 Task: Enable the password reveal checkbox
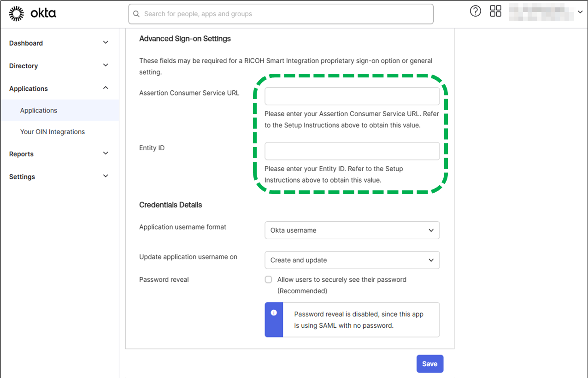coord(268,279)
